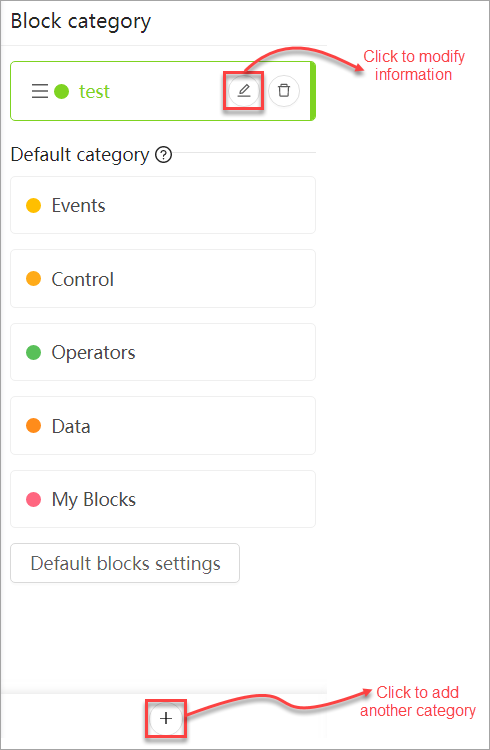Add another category with the plus icon
Image resolution: width=490 pixels, height=750 pixels.
click(x=166, y=718)
